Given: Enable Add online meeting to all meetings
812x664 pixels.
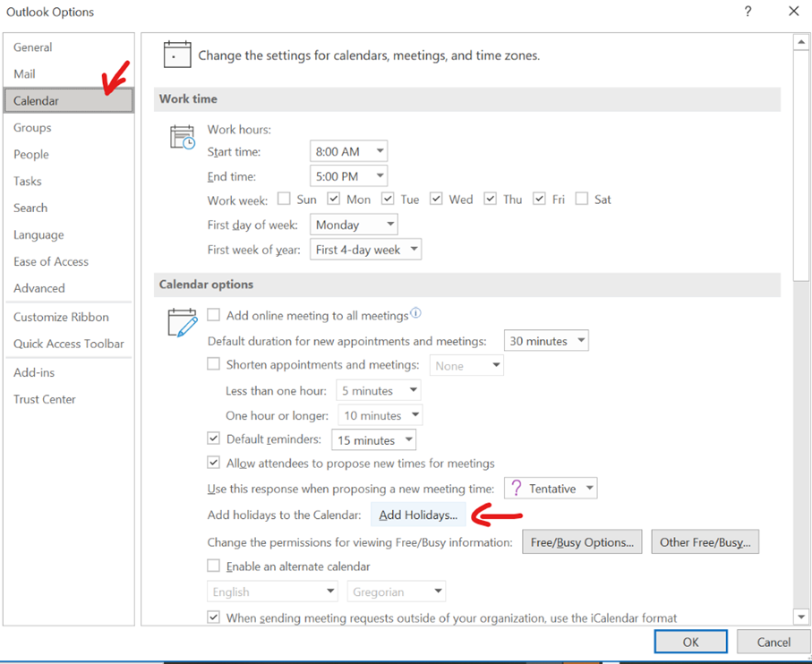Looking at the screenshot, I should [214, 315].
